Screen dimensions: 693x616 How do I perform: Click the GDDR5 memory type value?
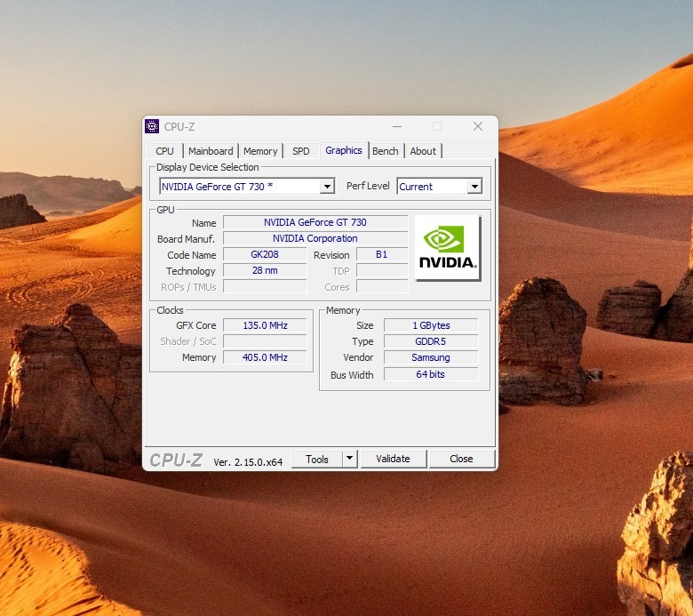(x=431, y=341)
